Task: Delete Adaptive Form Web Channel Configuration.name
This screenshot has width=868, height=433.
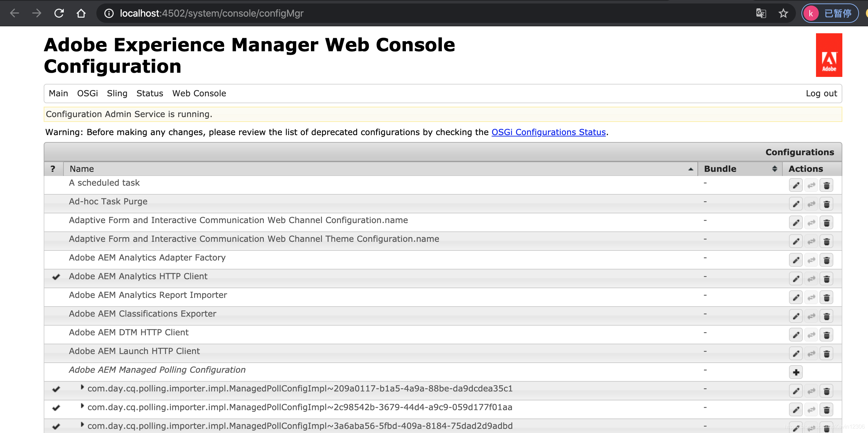Action: [x=826, y=223]
